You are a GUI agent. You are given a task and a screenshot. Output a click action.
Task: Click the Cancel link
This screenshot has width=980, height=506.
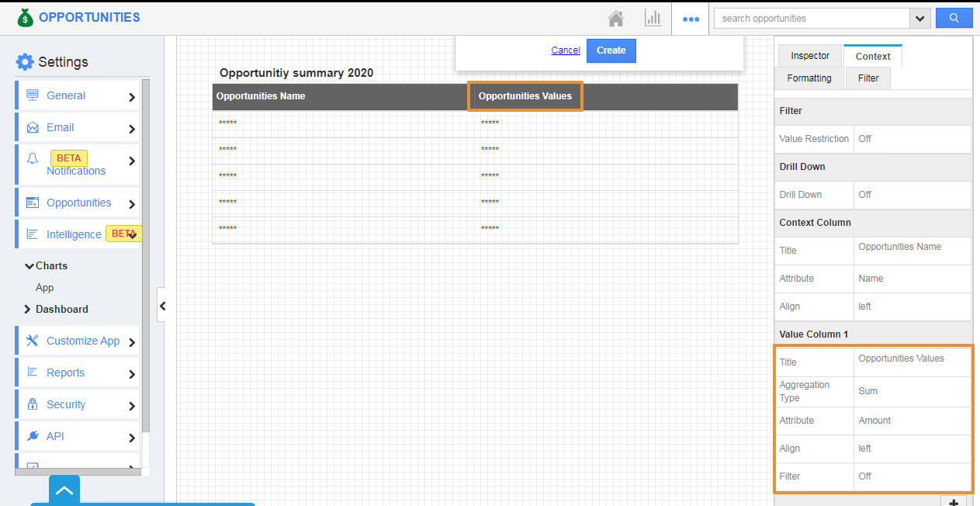(566, 50)
